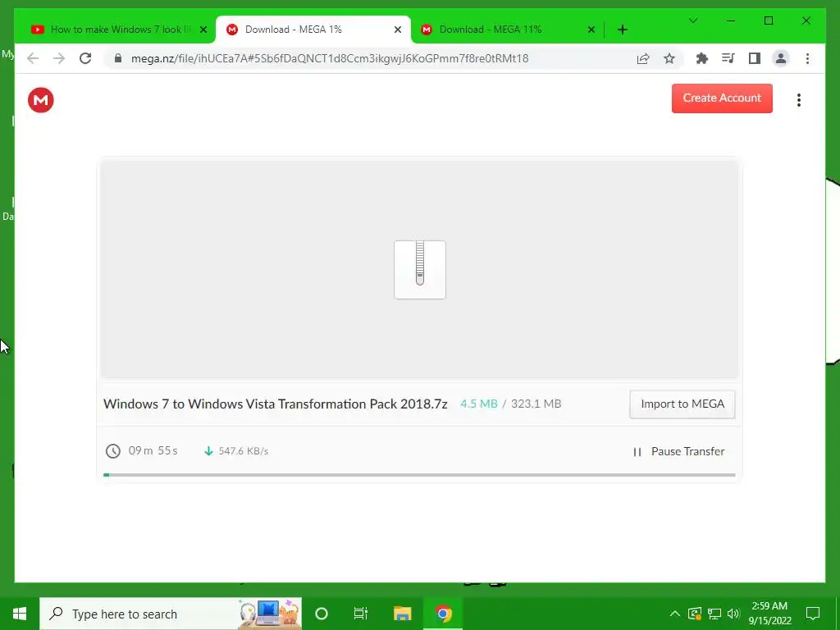Open File Explorer from taskbar
Screen dimensions: 840x630
click(402, 614)
